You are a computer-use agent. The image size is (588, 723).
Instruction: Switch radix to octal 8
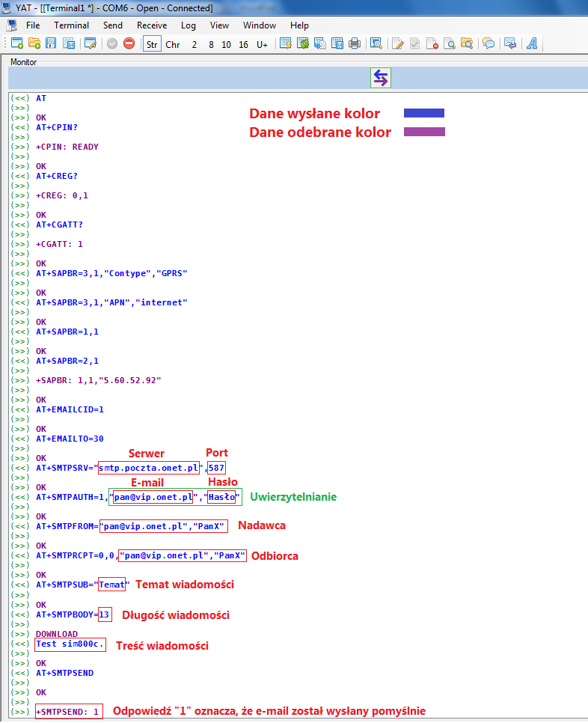[211, 44]
